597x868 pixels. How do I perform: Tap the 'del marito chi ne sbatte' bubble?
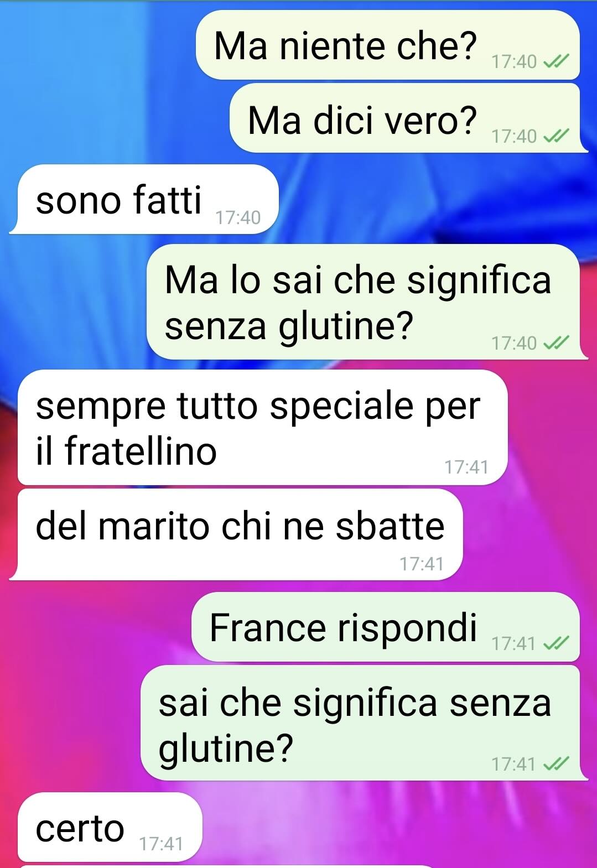click(x=236, y=535)
